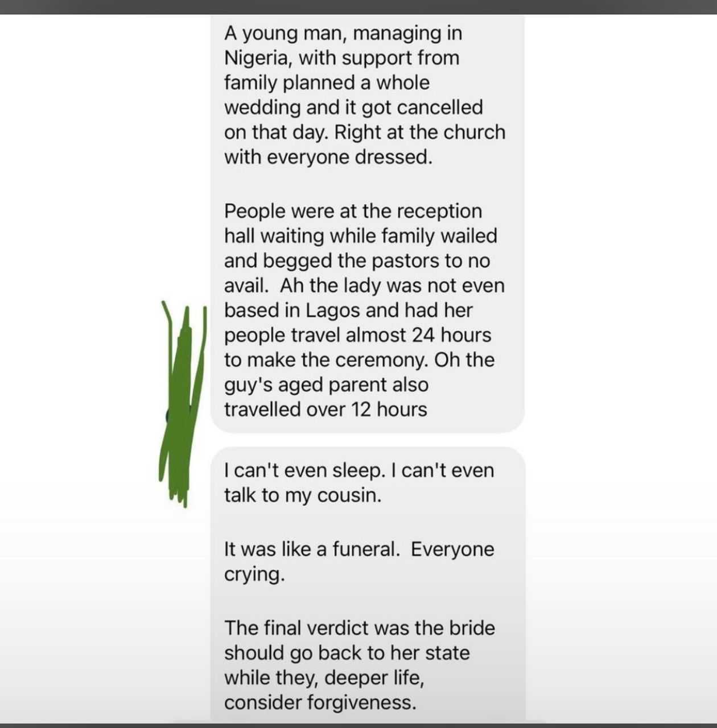Click the word "pastors"

(405, 261)
